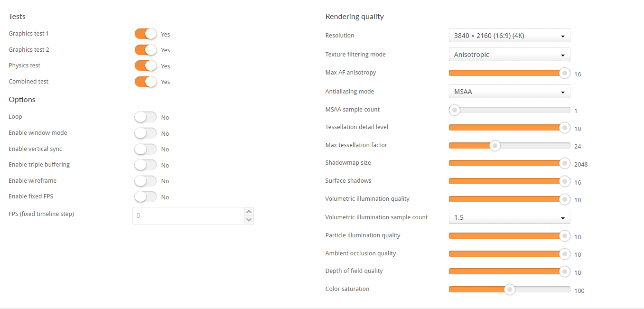The height and width of the screenshot is (309, 644).
Task: Turn off the Physics test switch
Action: (x=145, y=66)
